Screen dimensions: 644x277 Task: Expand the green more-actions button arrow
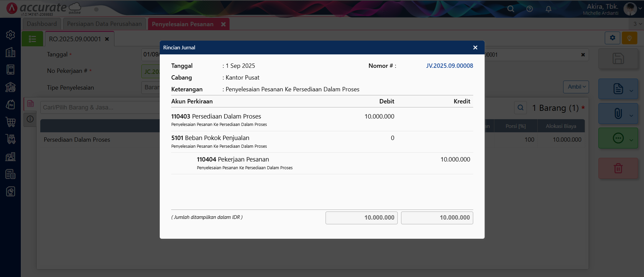(x=631, y=140)
